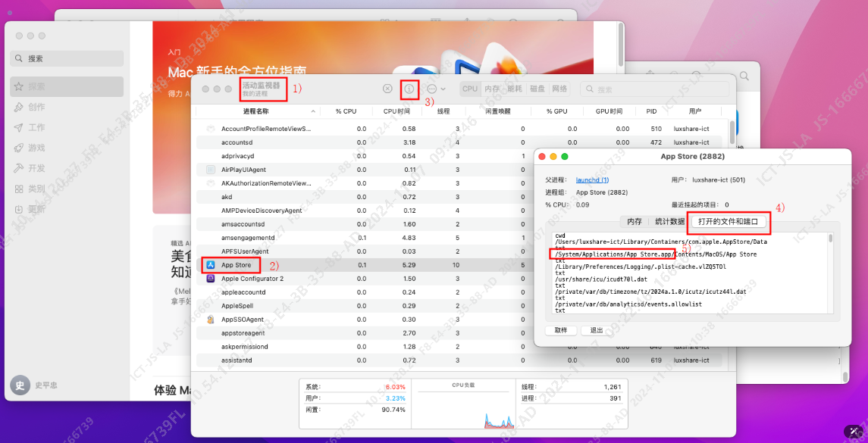The width and height of the screenshot is (868, 443).
Task: Sort by the % GPU column header
Action: tap(557, 111)
